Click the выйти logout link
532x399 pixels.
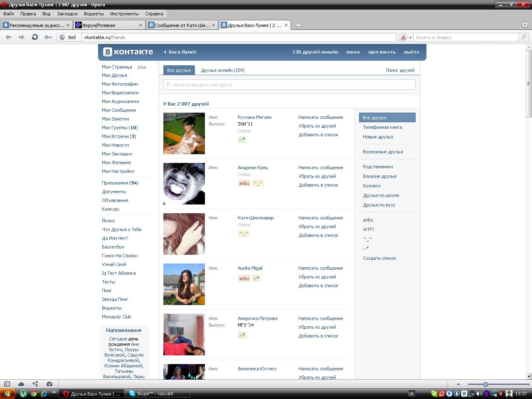pos(411,52)
